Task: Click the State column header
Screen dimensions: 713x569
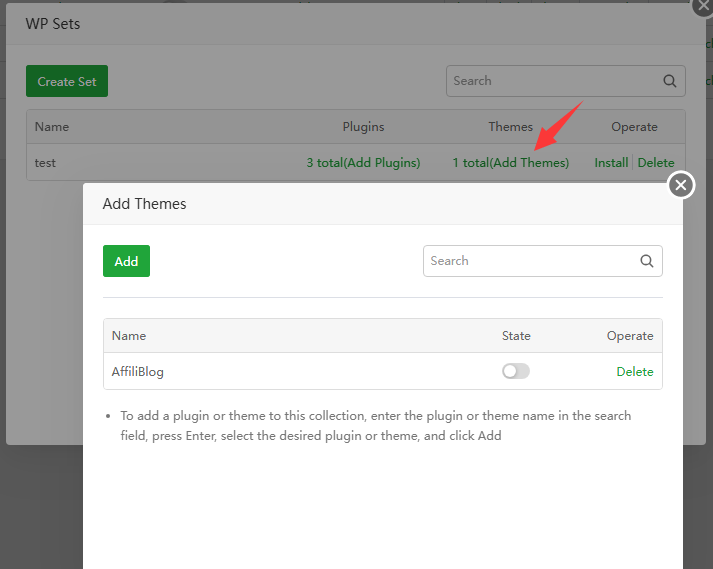Action: click(516, 336)
